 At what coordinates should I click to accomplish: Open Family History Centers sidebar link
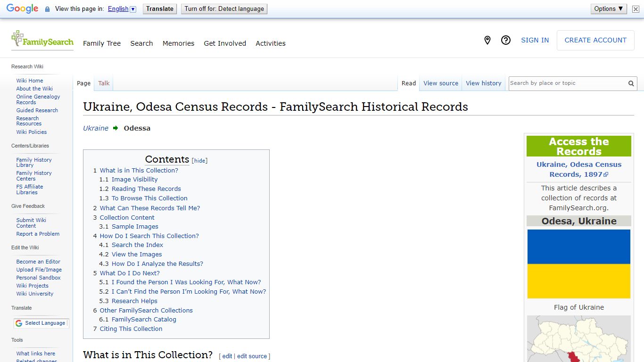(34, 176)
